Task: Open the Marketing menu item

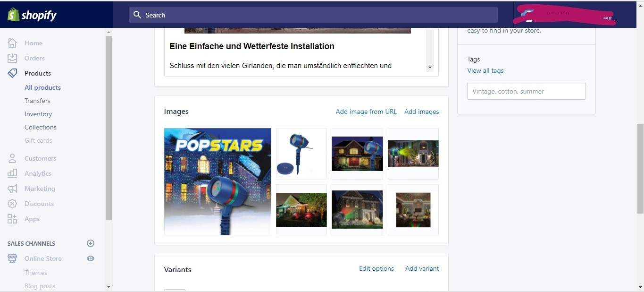Action: (x=40, y=189)
